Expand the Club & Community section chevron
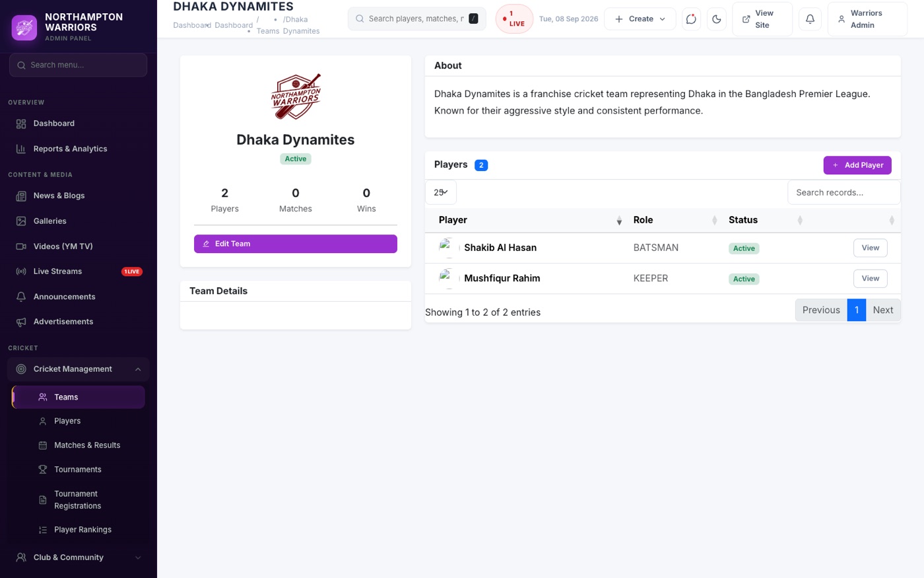The width and height of the screenshot is (924, 578). tap(138, 558)
